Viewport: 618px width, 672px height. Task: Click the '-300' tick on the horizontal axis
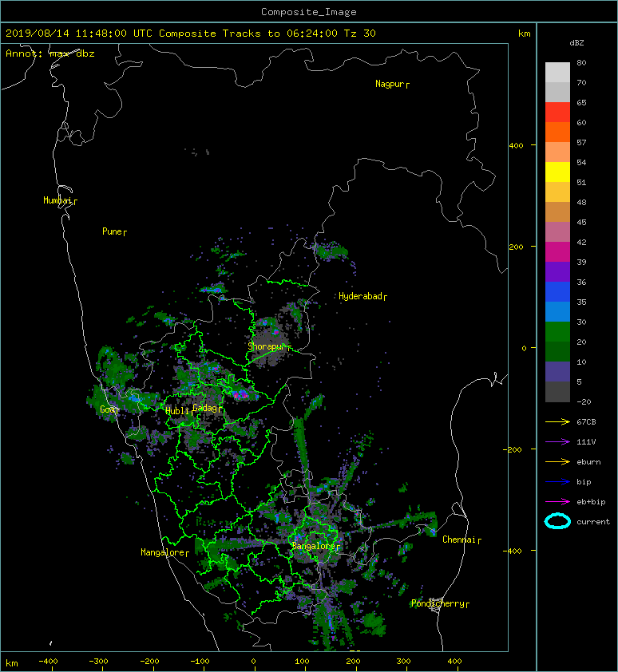99,662
